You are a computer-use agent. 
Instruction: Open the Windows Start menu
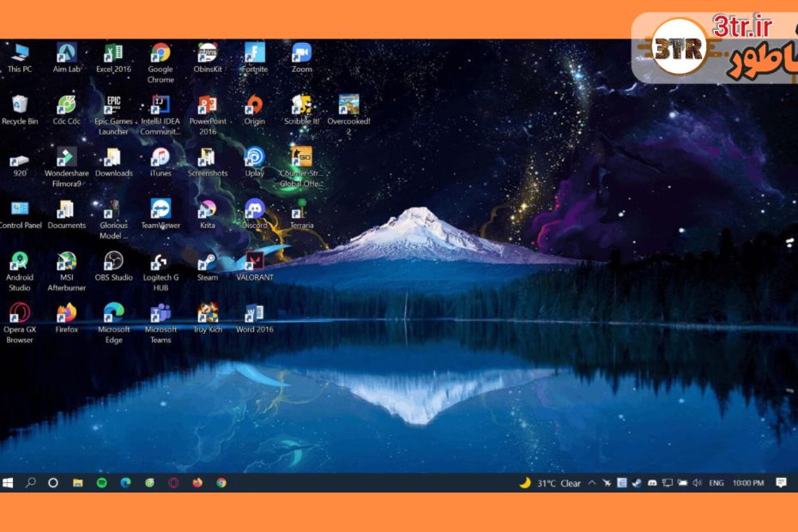point(9,483)
